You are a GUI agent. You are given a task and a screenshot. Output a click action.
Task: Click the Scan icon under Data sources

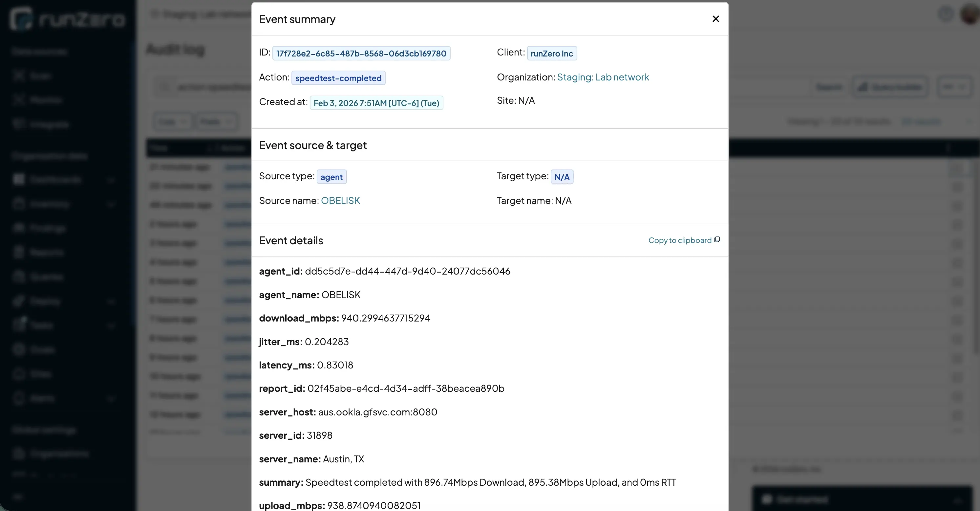(19, 76)
